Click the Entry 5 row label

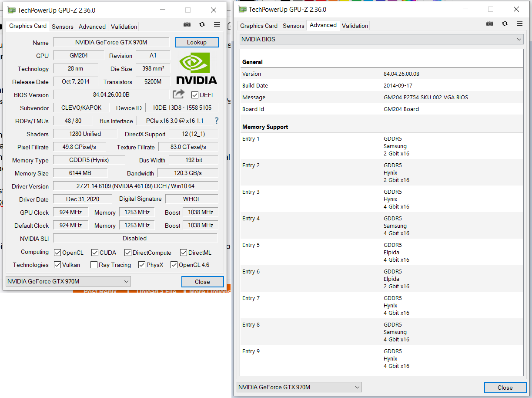pyautogui.click(x=251, y=245)
